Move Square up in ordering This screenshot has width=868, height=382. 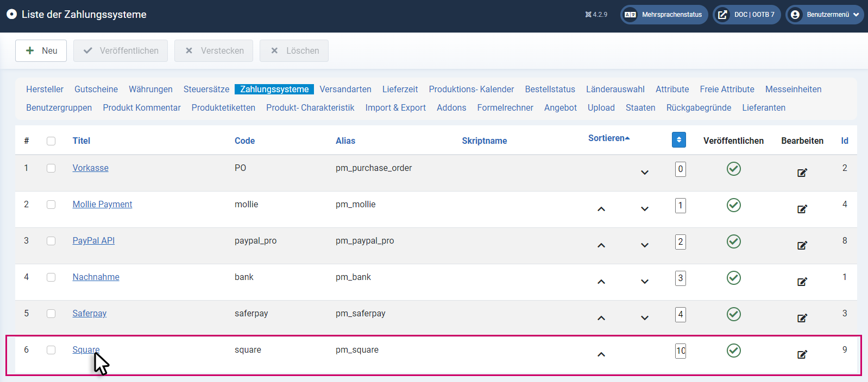coord(601,354)
